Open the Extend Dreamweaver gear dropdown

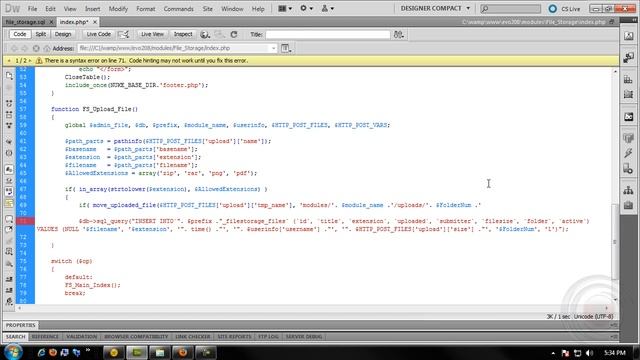307,8
